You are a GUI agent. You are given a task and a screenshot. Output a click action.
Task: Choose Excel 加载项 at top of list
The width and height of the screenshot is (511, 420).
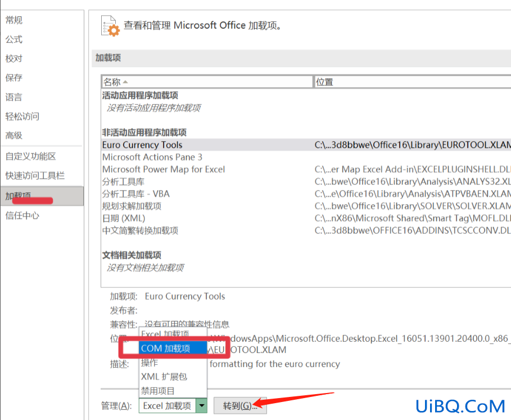[x=173, y=334]
